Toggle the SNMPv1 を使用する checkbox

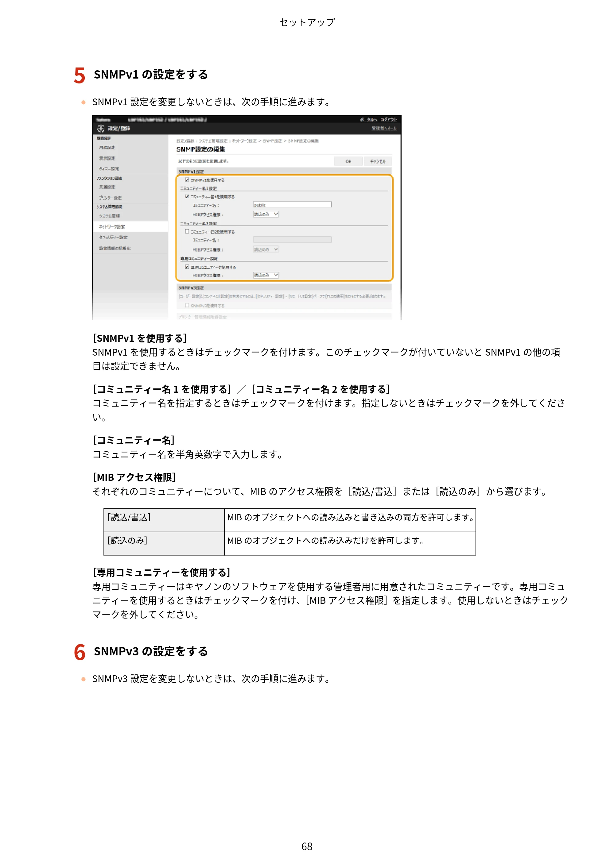[x=187, y=180]
